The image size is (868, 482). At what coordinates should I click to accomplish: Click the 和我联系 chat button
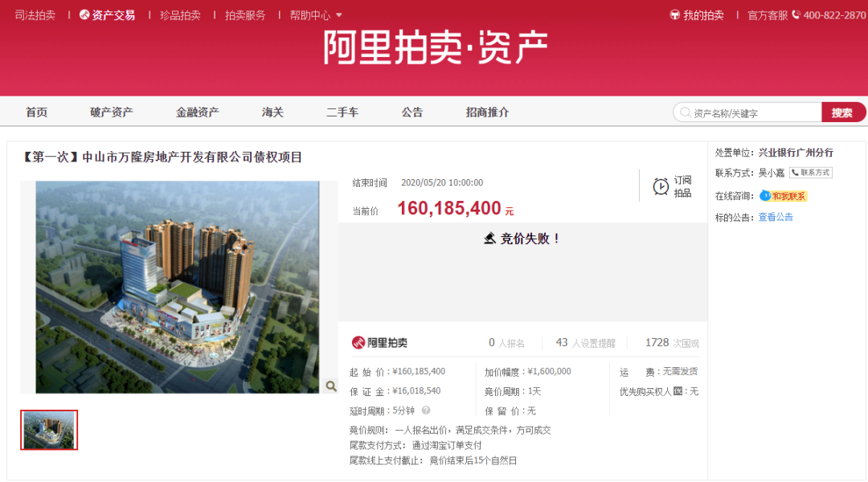coord(784,196)
